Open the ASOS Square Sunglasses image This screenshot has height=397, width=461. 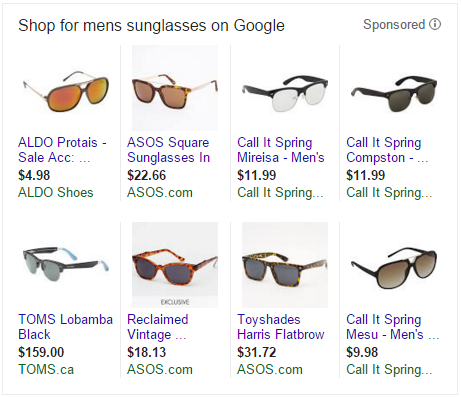(x=175, y=88)
